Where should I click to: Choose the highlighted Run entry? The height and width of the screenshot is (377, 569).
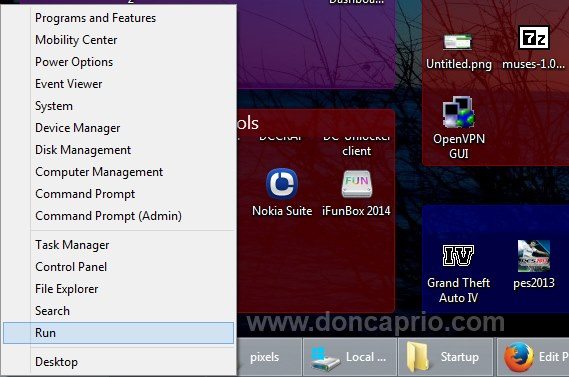pos(119,333)
